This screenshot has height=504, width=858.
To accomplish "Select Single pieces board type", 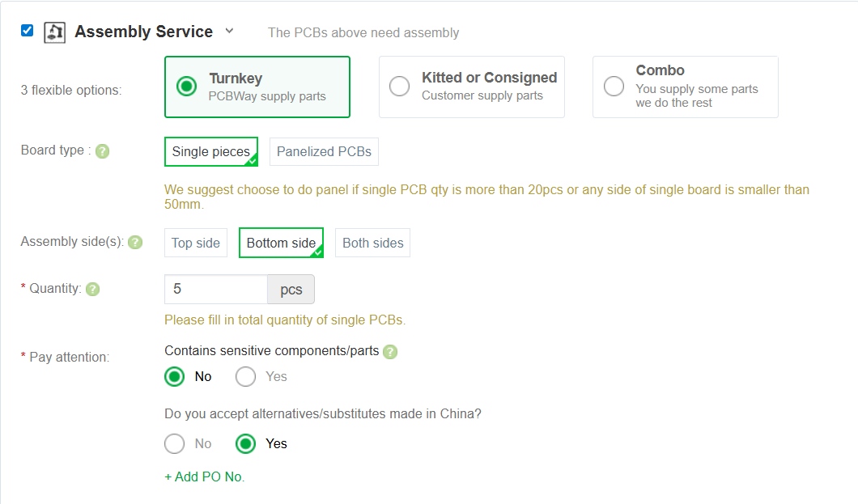I will point(210,151).
